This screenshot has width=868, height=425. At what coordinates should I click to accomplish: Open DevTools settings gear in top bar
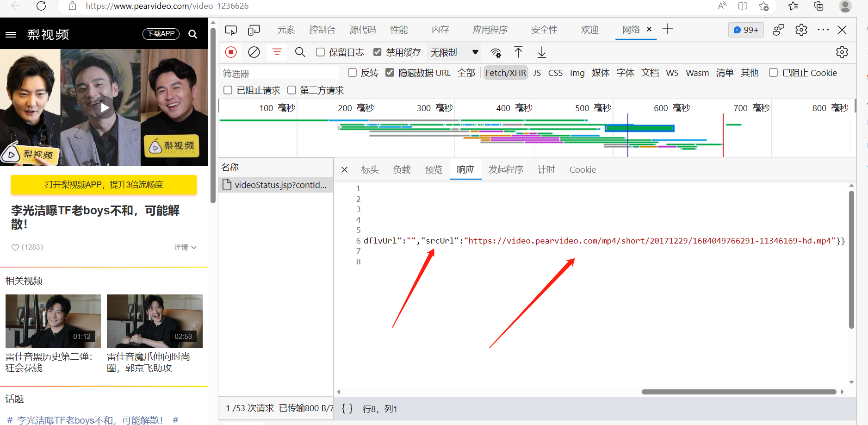click(x=801, y=30)
